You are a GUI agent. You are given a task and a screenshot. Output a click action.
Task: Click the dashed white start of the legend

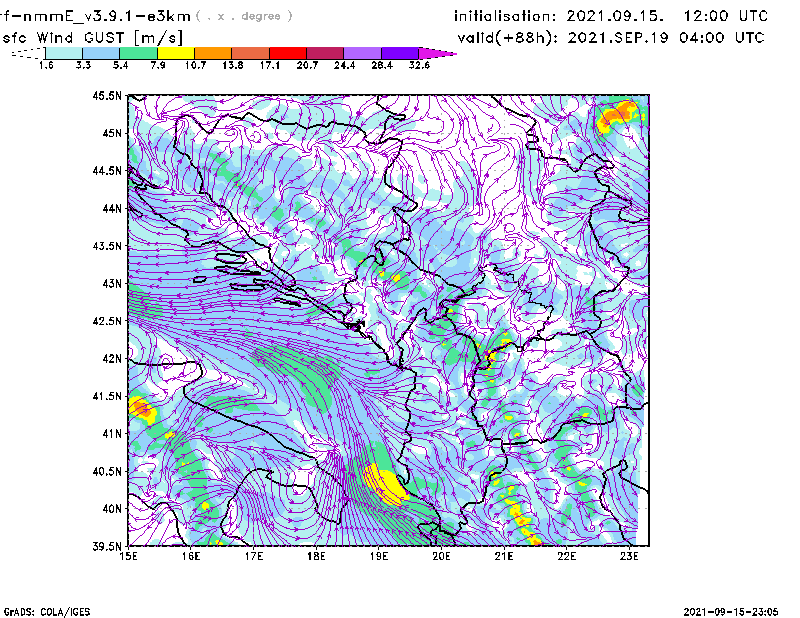[x=29, y=53]
